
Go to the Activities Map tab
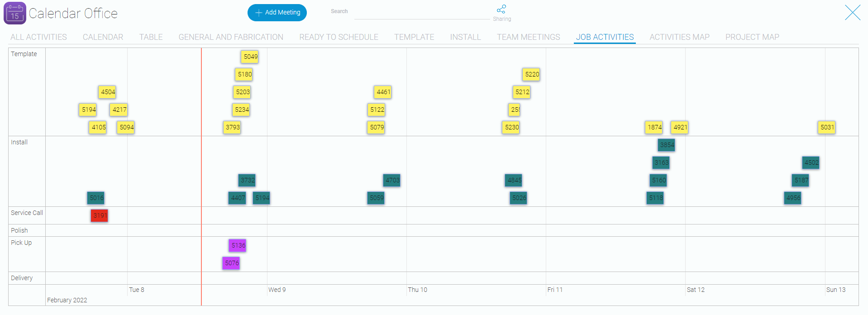pyautogui.click(x=679, y=37)
